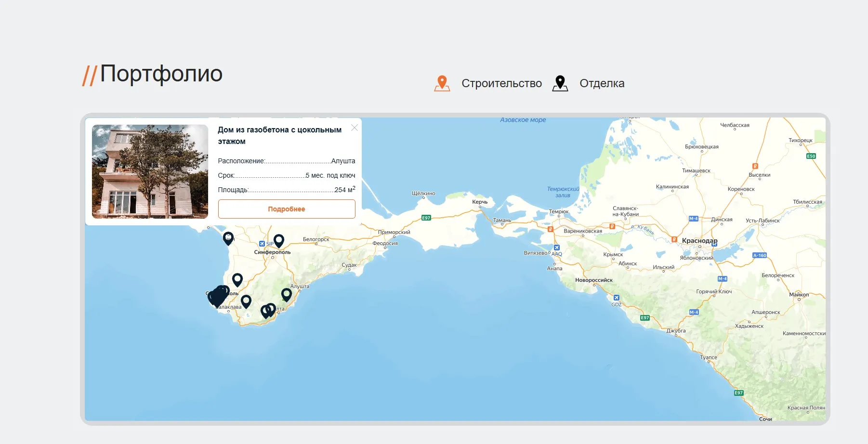
Task: Click the M-4 badge near Динская
Action: pos(694,219)
